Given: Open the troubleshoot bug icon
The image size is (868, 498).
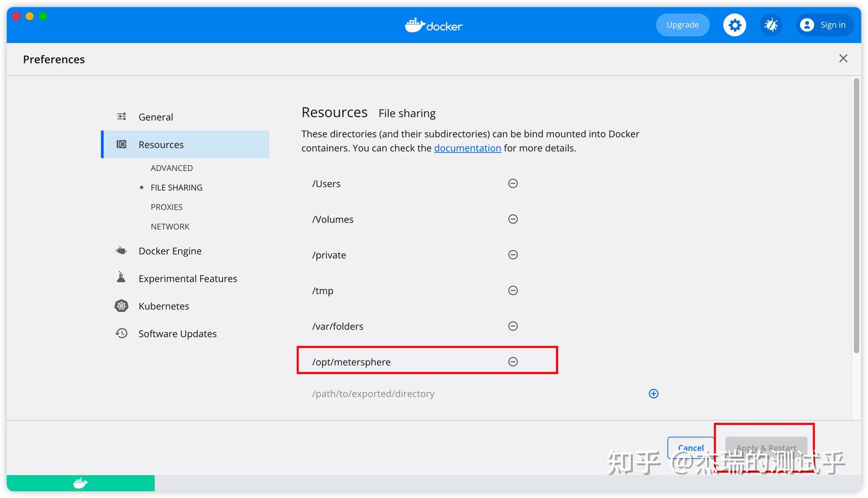Looking at the screenshot, I should point(771,25).
